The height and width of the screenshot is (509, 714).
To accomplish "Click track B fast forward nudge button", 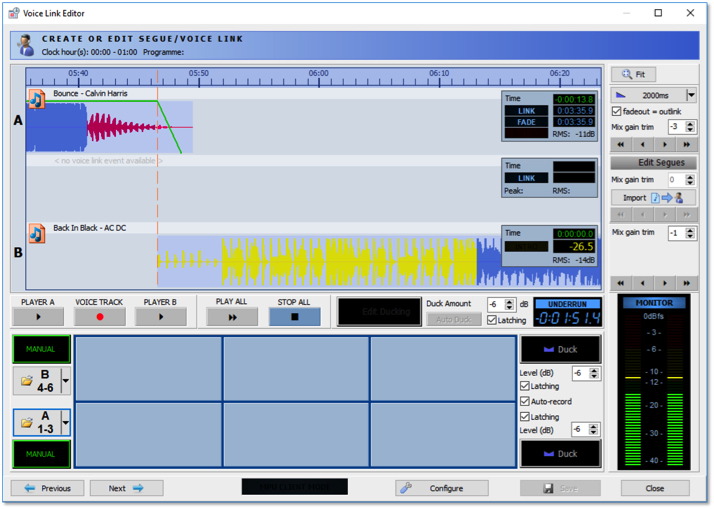I will point(687,283).
